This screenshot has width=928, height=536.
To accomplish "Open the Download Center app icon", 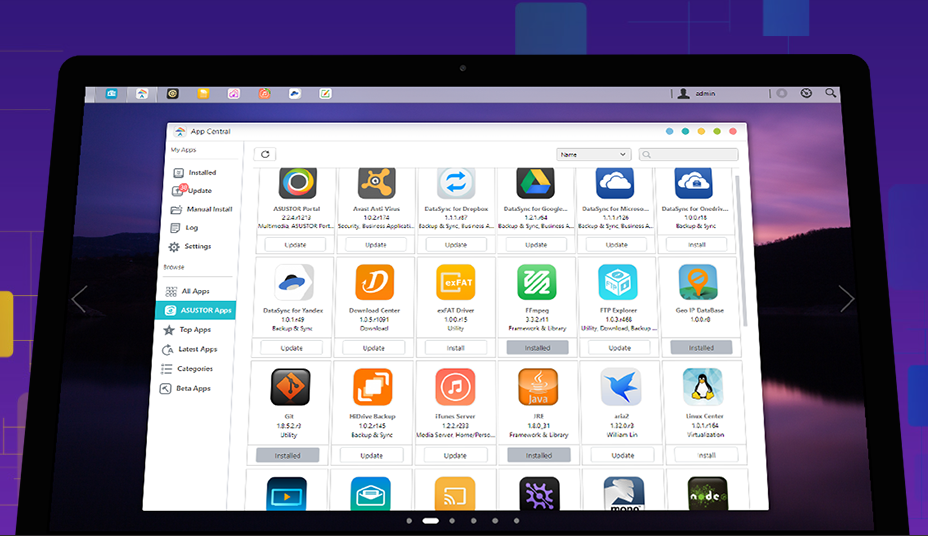I will 375,282.
